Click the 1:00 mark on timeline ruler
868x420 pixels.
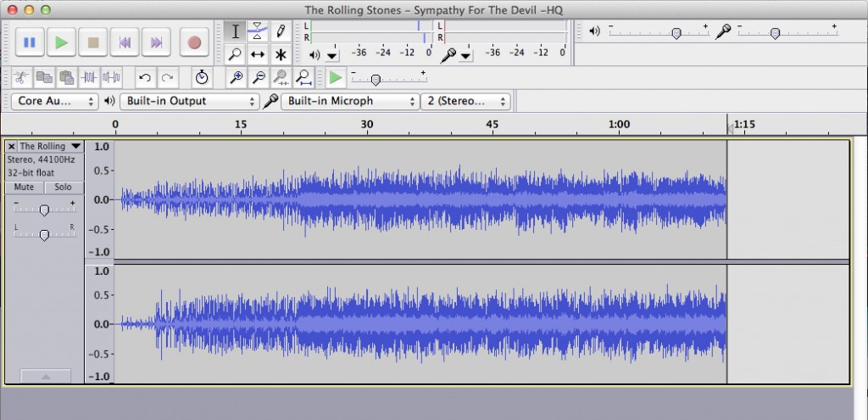[x=619, y=124]
